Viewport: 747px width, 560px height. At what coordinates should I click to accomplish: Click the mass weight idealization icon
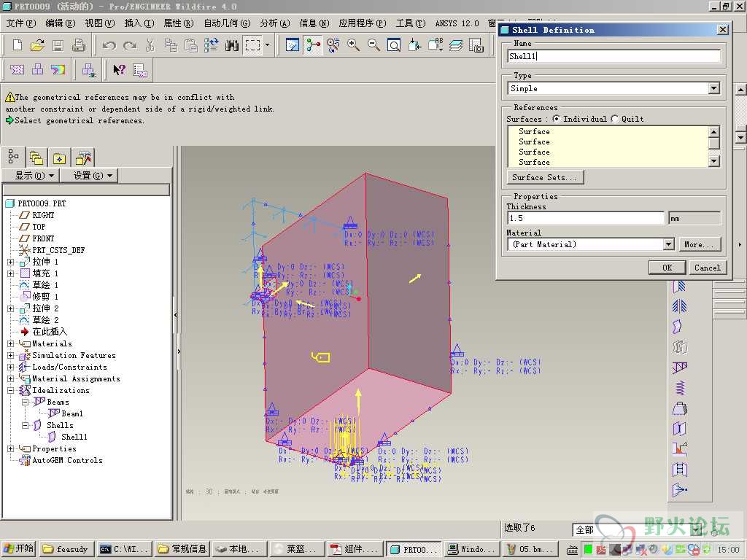click(680, 408)
